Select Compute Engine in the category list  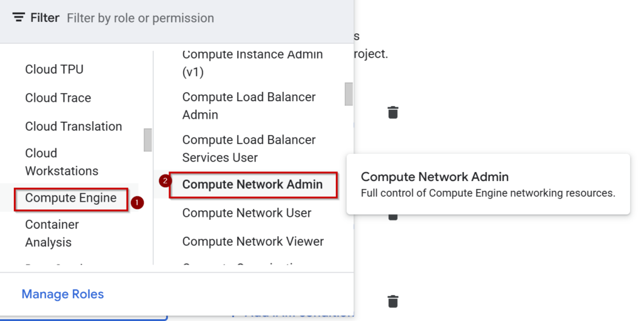[70, 199]
